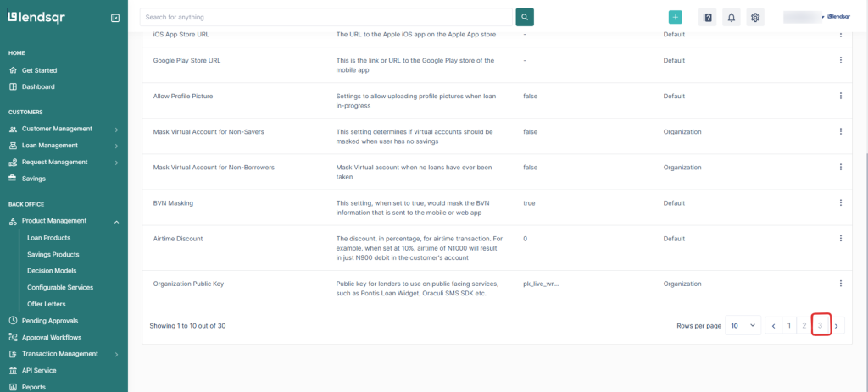Click the green plus quick-add button
868x392 pixels.
tap(675, 17)
